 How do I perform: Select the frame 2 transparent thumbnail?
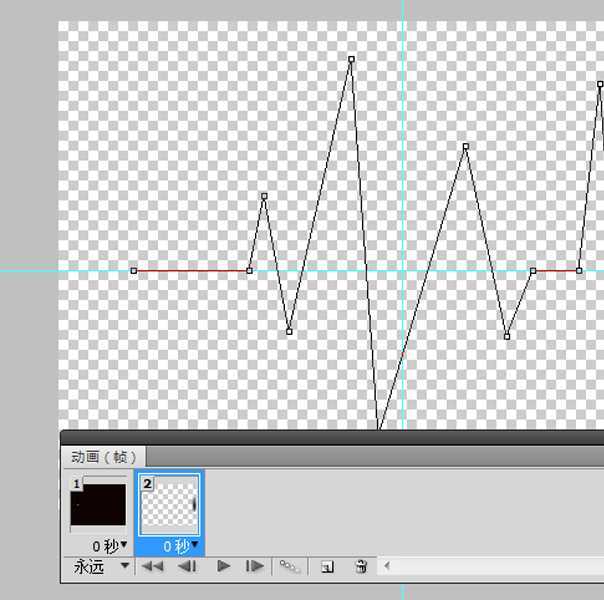pyautogui.click(x=168, y=506)
